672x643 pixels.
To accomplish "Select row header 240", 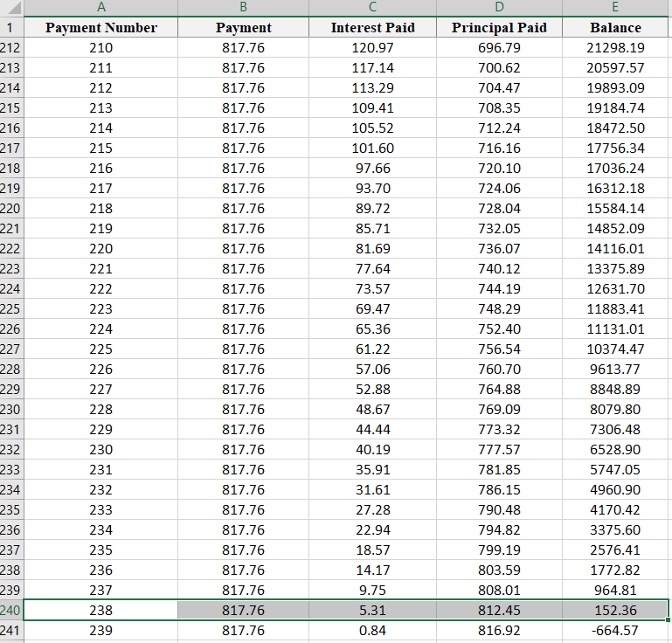I will pyautogui.click(x=11, y=610).
